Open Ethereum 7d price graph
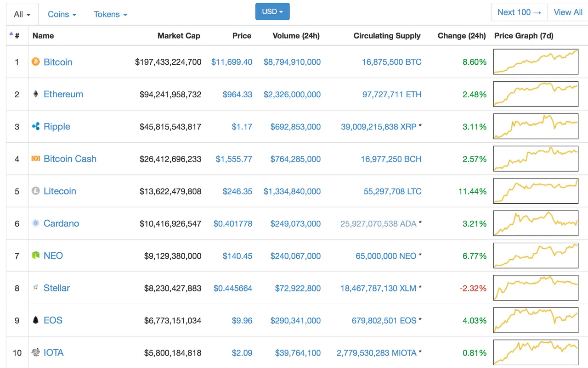This screenshot has width=588, height=368. [536, 94]
